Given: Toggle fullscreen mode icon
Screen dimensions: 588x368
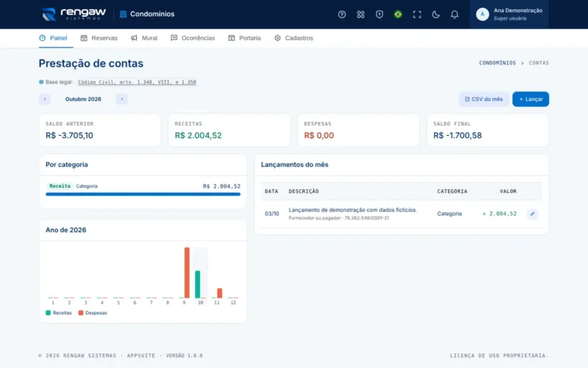Looking at the screenshot, I should coord(417,15).
